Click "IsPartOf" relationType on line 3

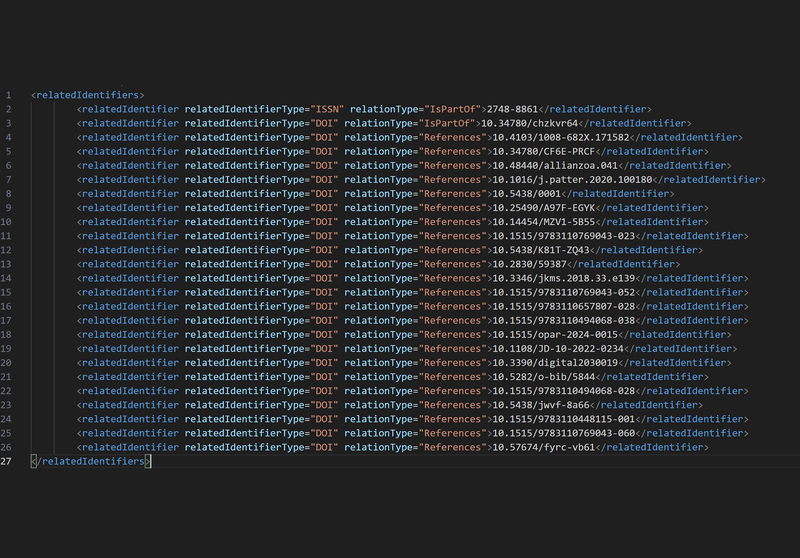450,123
